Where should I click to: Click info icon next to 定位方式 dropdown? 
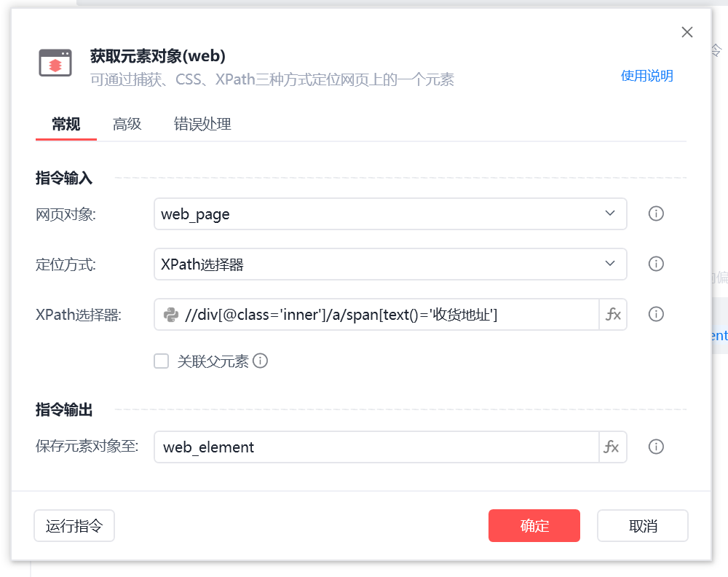pos(656,264)
